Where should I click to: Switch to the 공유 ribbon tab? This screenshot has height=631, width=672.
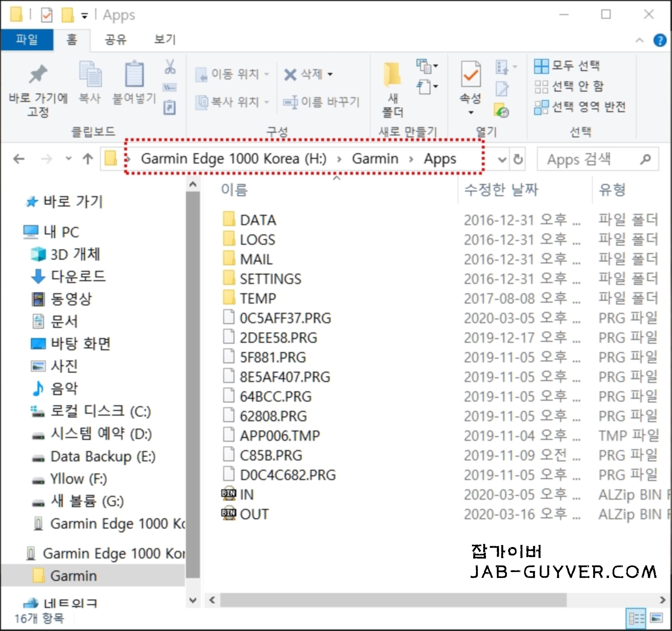click(x=115, y=40)
